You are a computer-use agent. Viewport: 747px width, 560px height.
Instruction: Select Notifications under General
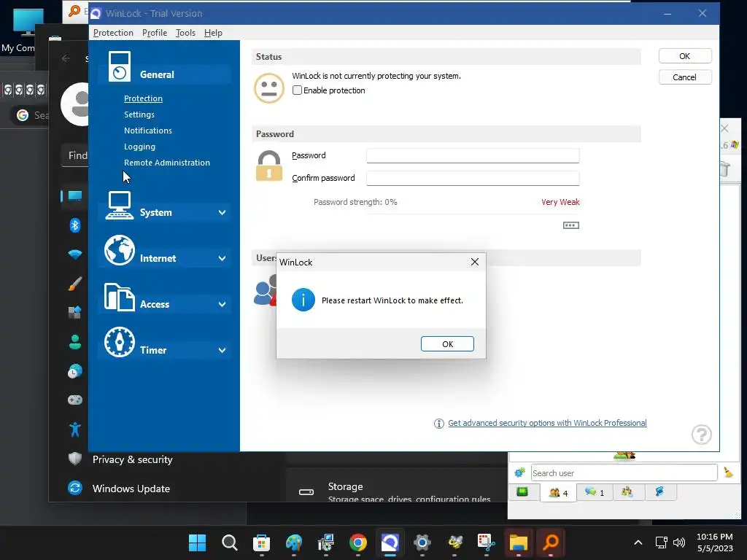click(147, 131)
